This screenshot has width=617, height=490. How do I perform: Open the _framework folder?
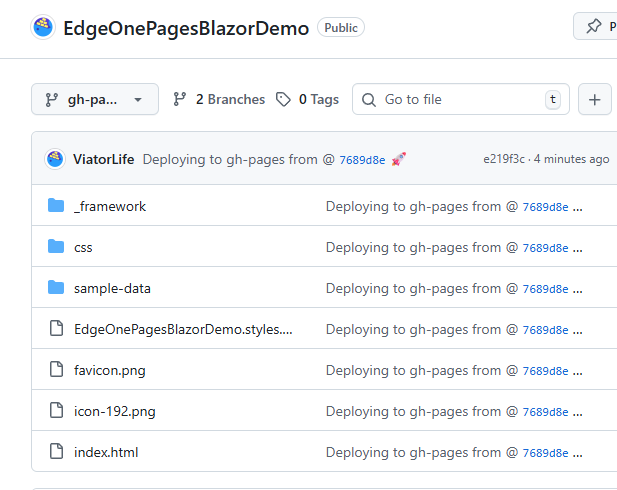tap(110, 207)
